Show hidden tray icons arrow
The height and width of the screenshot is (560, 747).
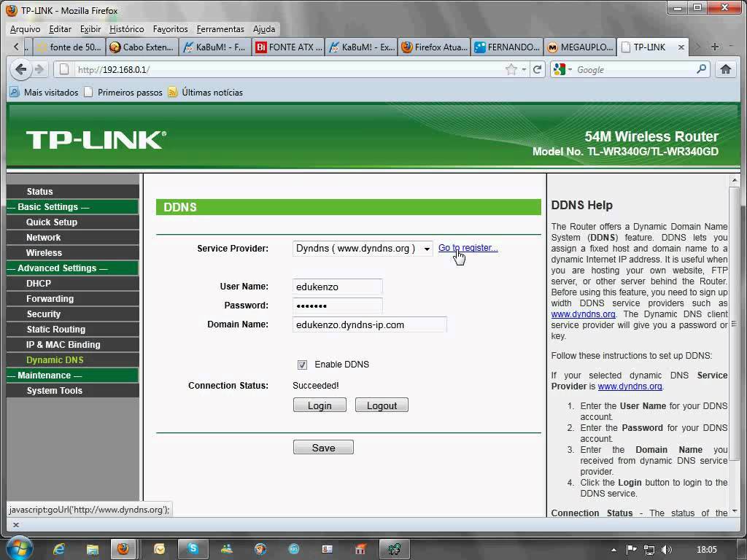point(614,550)
